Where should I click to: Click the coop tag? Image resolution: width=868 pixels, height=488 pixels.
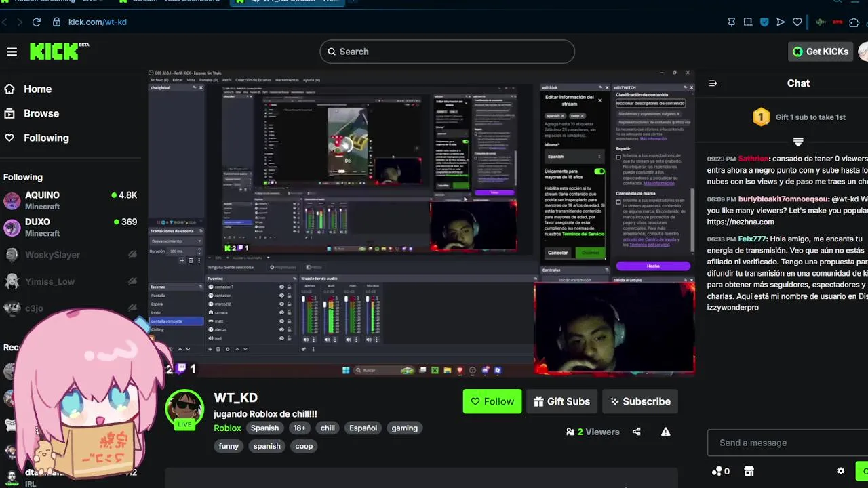pos(304,446)
